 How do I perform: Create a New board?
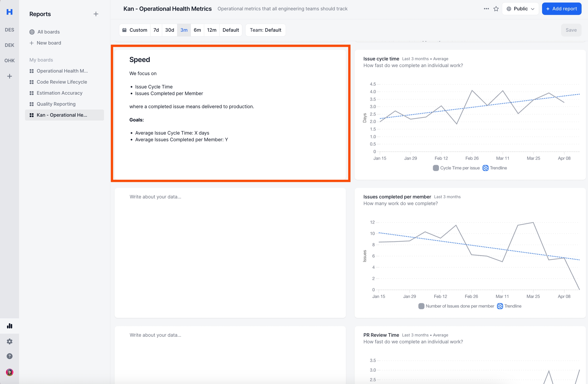click(x=49, y=43)
